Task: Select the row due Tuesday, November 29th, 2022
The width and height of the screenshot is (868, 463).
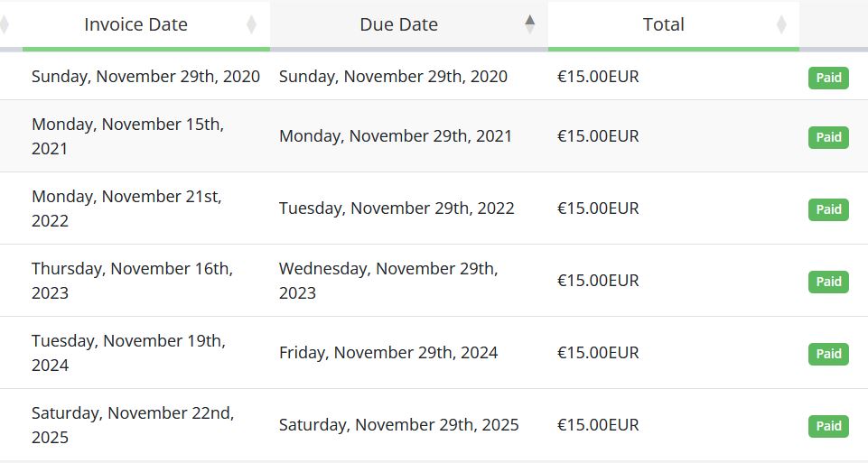Action: coord(434,208)
